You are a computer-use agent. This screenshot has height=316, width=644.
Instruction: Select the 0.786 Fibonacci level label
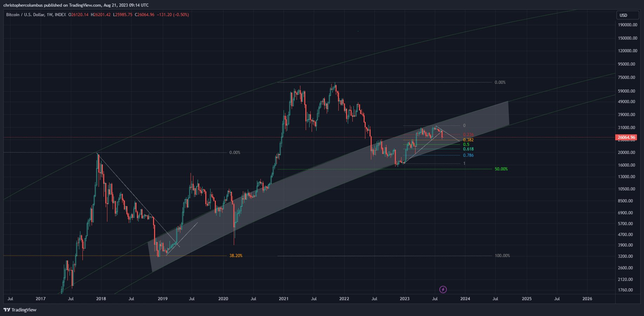point(468,155)
